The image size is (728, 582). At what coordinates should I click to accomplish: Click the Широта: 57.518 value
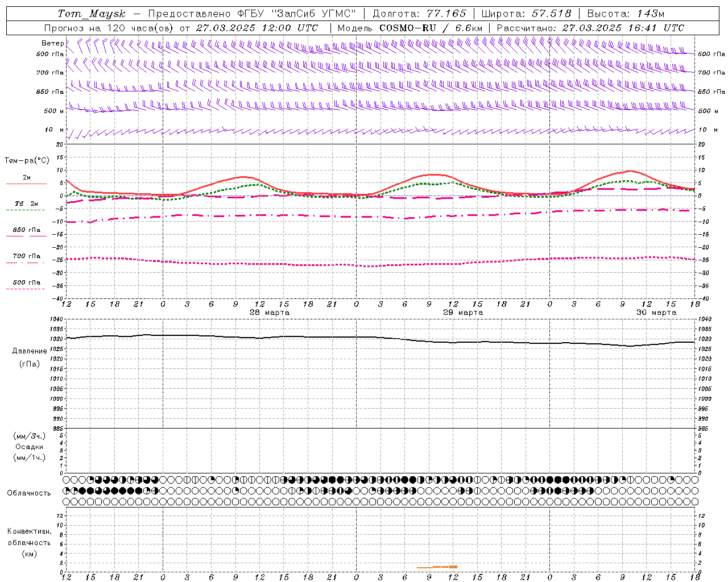click(x=526, y=14)
